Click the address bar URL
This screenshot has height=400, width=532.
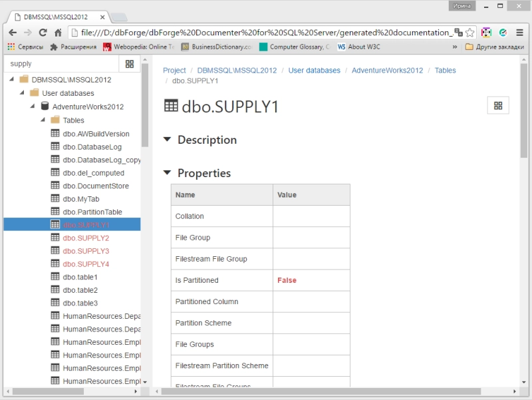267,33
